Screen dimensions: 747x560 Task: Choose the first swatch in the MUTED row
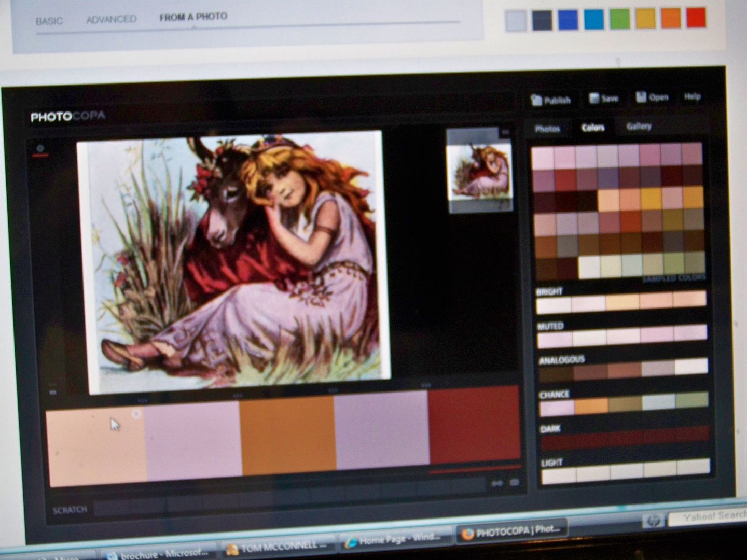click(x=555, y=340)
